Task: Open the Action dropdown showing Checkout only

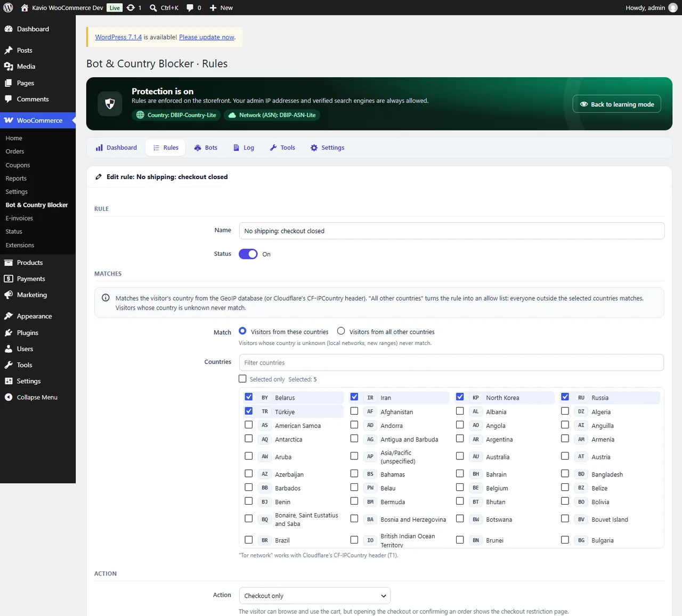Action: point(315,596)
